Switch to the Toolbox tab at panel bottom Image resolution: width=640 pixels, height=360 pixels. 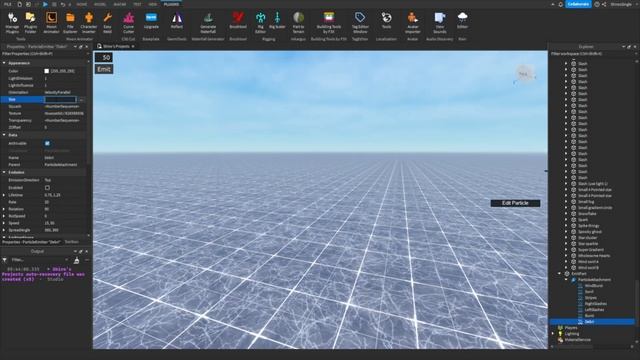click(72, 242)
